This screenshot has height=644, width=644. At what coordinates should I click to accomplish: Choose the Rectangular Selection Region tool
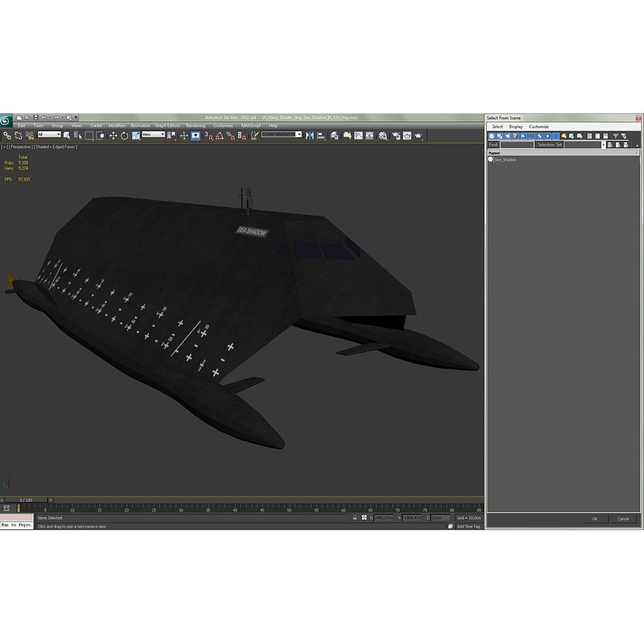[x=89, y=135]
